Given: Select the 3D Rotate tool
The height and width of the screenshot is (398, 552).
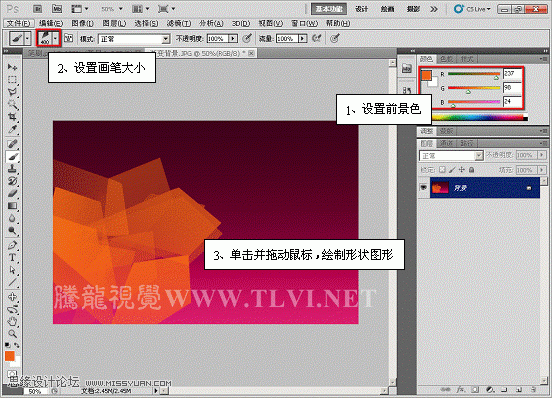Looking at the screenshot, I should click(12, 297).
